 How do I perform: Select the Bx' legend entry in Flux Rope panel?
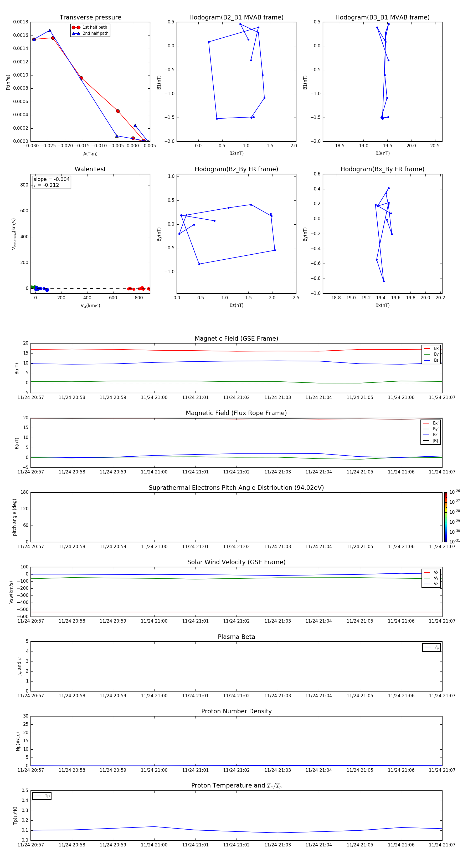(x=431, y=423)
